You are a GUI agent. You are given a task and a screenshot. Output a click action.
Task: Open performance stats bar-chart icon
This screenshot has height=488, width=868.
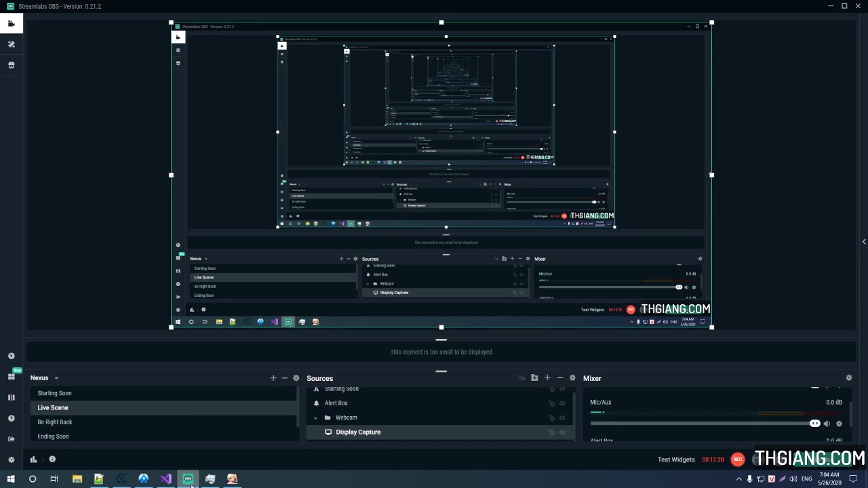tap(33, 460)
